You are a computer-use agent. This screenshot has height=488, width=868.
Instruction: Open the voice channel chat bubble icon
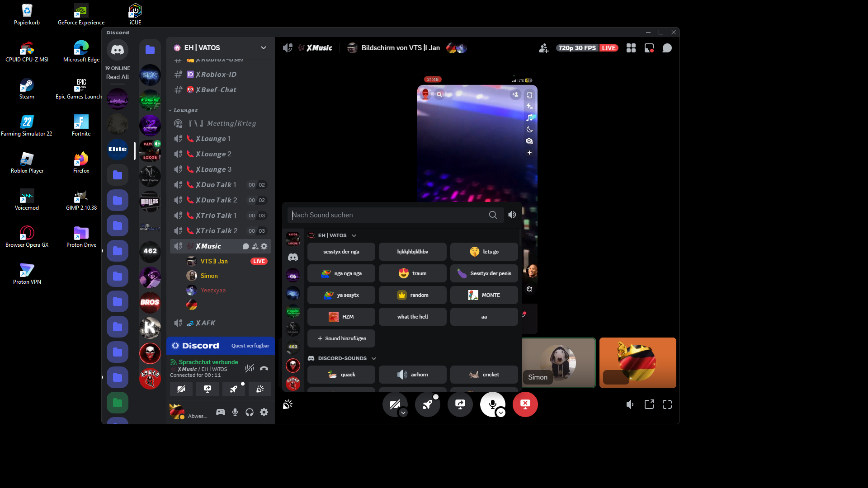coord(667,48)
